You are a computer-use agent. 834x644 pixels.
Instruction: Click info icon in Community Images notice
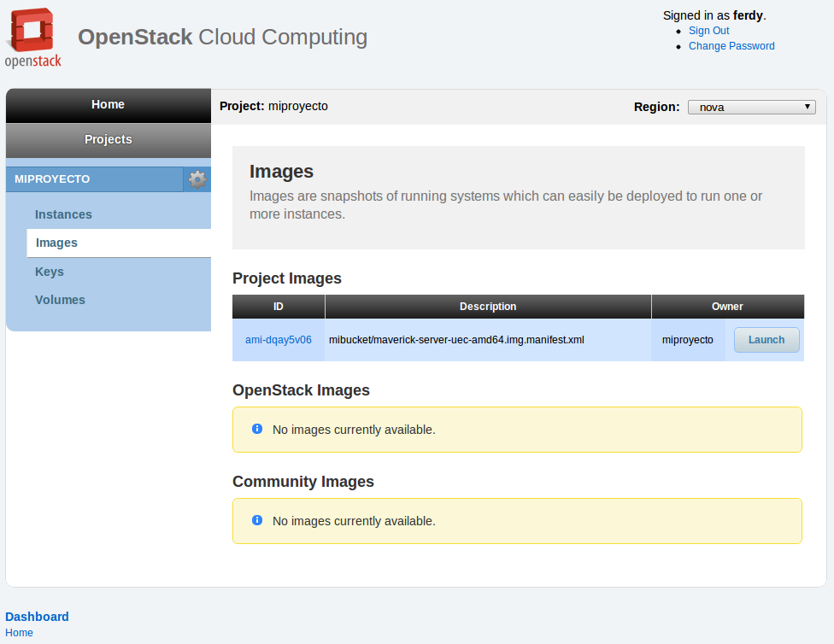pyautogui.click(x=257, y=520)
